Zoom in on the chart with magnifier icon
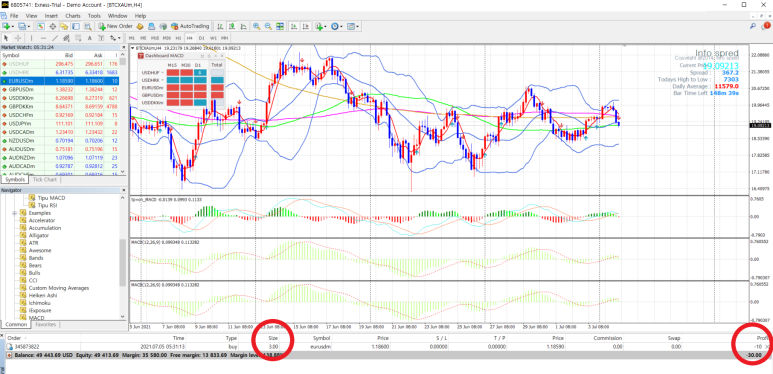Image resolution: width=773 pixels, height=374 pixels. coord(256,26)
